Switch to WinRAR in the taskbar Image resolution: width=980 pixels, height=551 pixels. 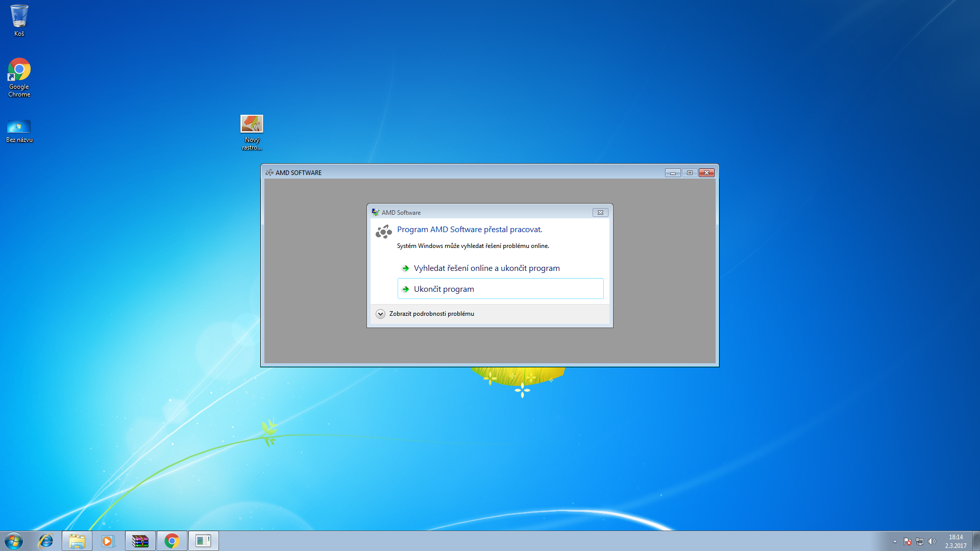tap(140, 541)
